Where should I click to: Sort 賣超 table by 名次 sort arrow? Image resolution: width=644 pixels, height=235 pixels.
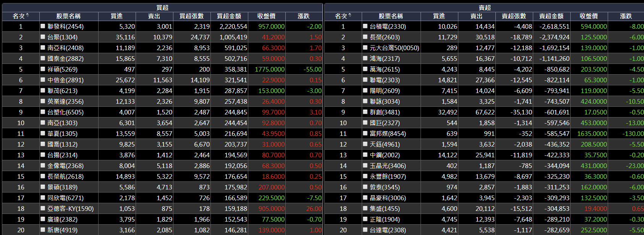(x=350, y=16)
